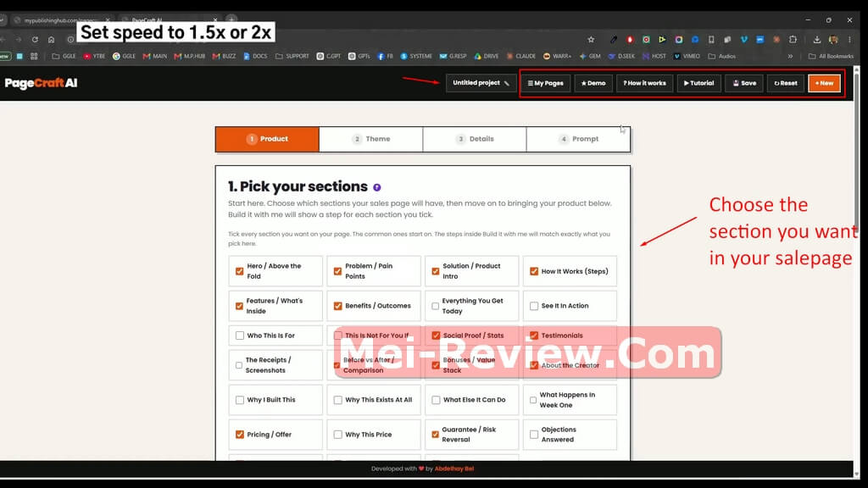Open My Pages
868x488 pixels.
point(545,83)
